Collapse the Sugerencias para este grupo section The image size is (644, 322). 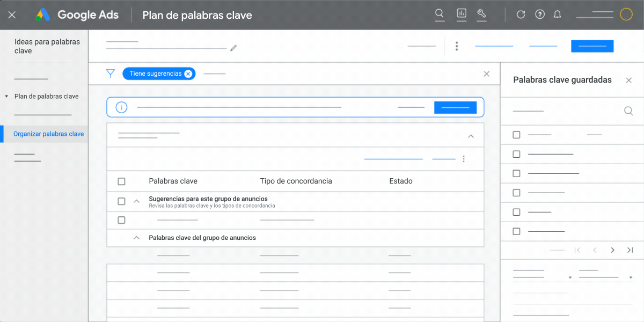click(x=136, y=201)
